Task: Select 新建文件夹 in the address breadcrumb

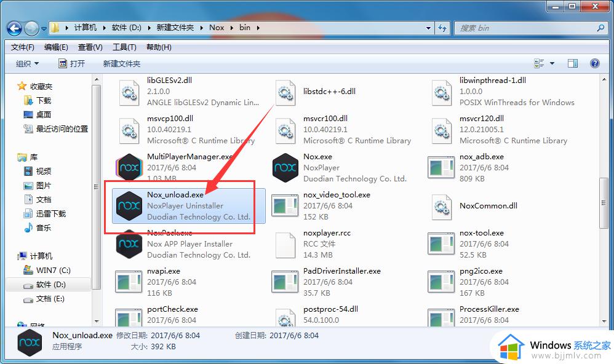Action: click(x=175, y=28)
